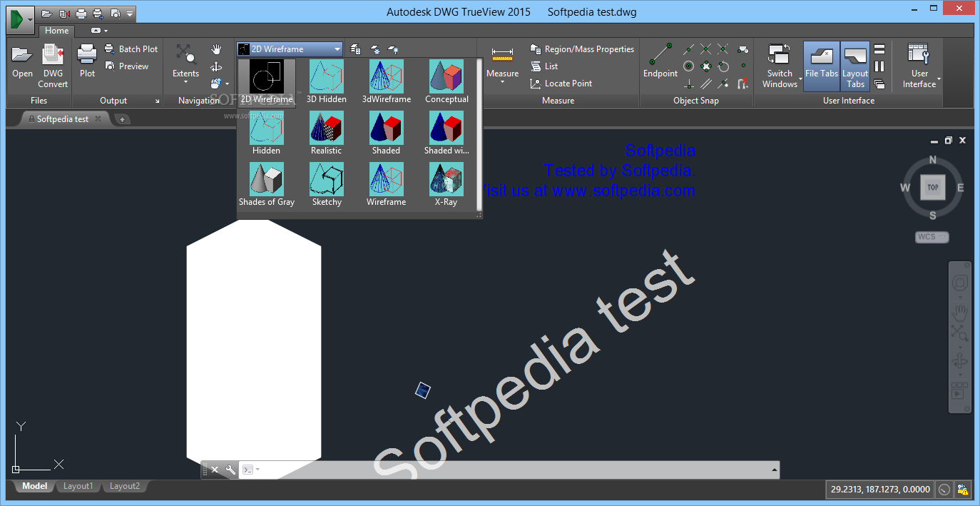Viewport: 980px width, 506px height.
Task: Click the layer properties icon beside visual style
Action: point(356,50)
